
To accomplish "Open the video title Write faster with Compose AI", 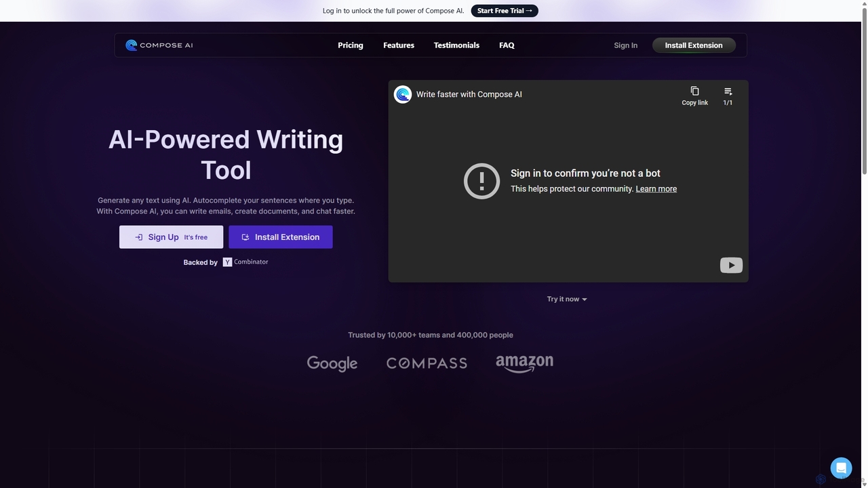I will (469, 94).
